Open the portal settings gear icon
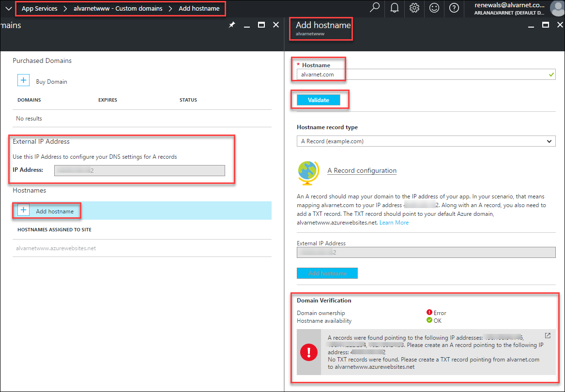The width and height of the screenshot is (565, 392). pyautogui.click(x=414, y=8)
